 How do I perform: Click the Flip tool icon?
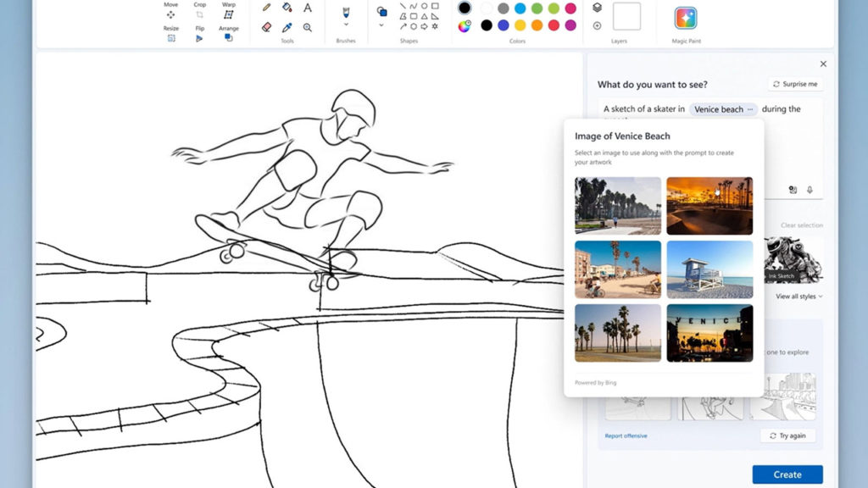click(199, 38)
